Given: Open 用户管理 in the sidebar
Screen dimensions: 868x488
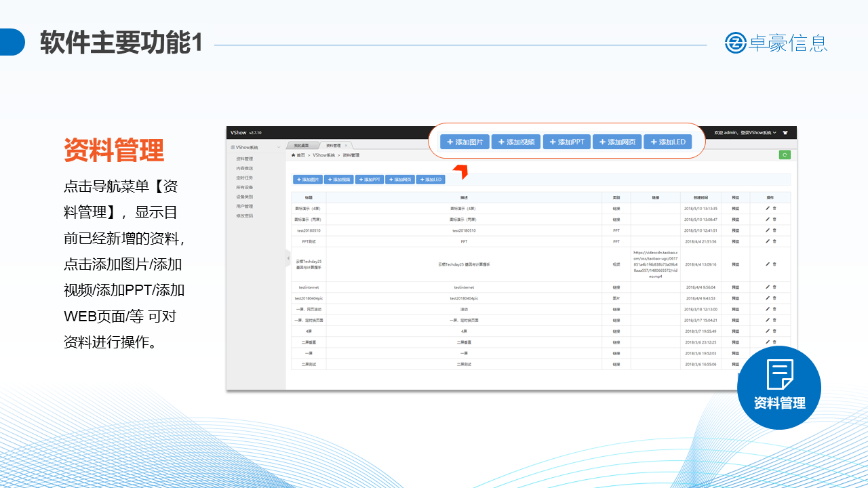Looking at the screenshot, I should point(245,206).
